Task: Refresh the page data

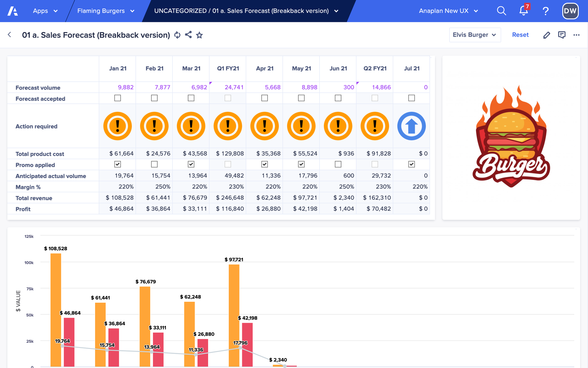Action: 177,35
